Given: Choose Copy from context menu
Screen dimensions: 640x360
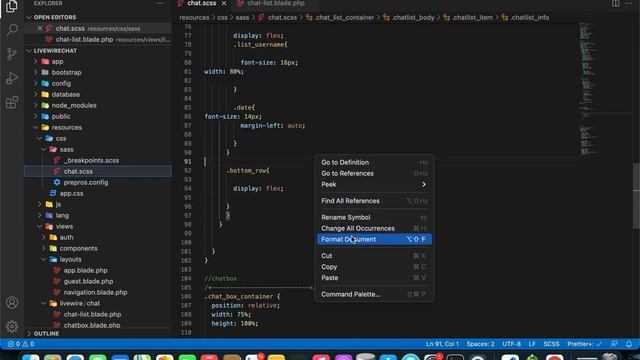Looking at the screenshot, I should [x=329, y=267].
